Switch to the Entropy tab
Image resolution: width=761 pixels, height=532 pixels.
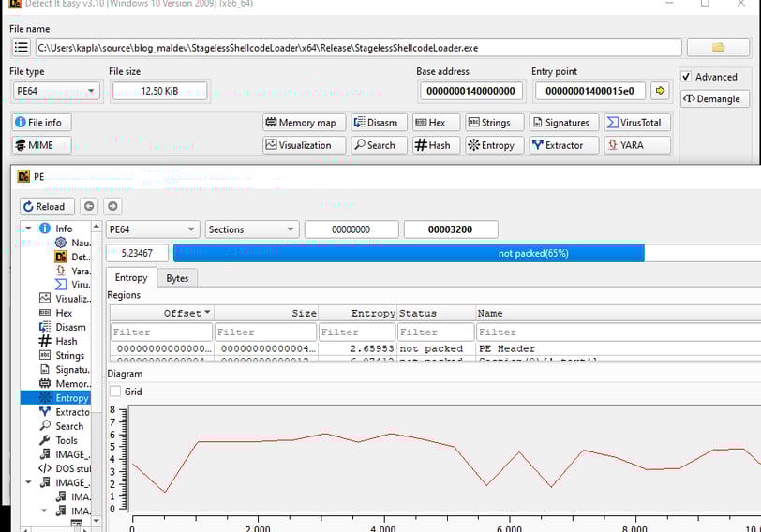click(x=131, y=277)
